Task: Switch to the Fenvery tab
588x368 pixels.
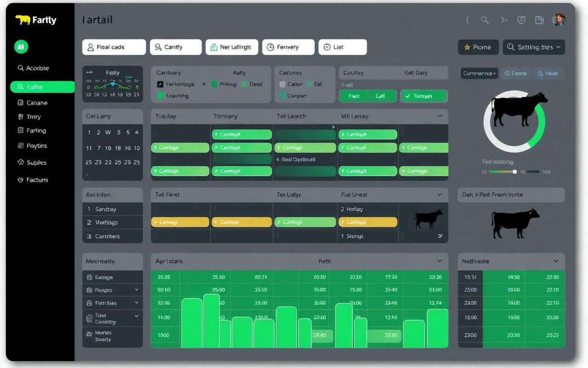Action: click(288, 47)
